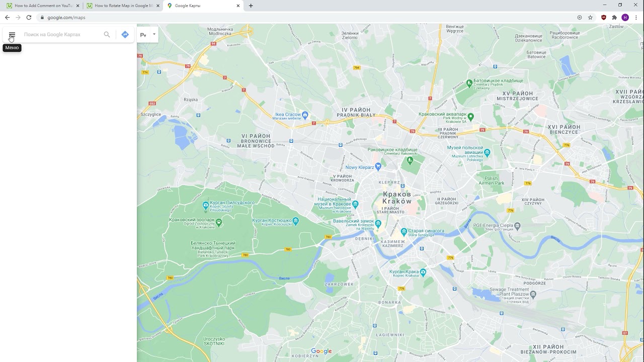Click the 'VI РАЙОН BRONOWICE MAŁE WSCHÓD' label
The width and height of the screenshot is (644, 362).
(256, 141)
